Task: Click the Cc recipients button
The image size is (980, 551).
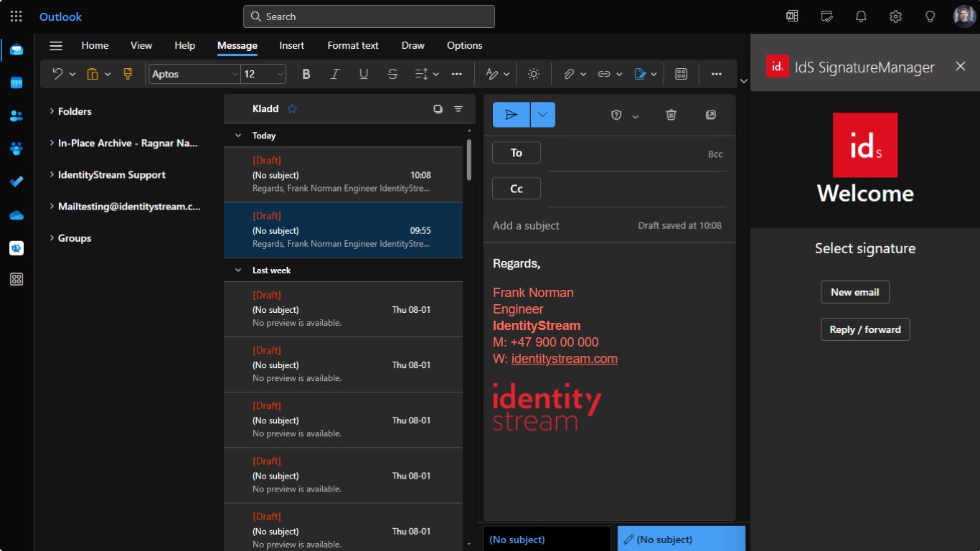Action: pyautogui.click(x=517, y=189)
